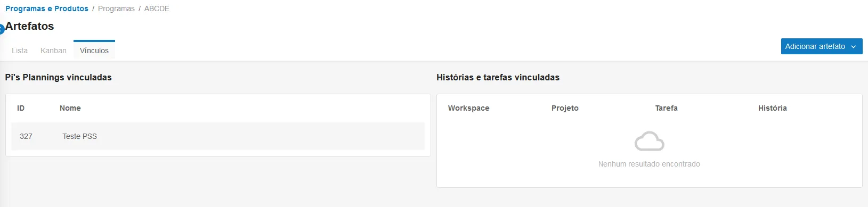Go to Programas e Produtos breadcrumb
Image resolution: width=868 pixels, height=207 pixels.
pyautogui.click(x=47, y=9)
